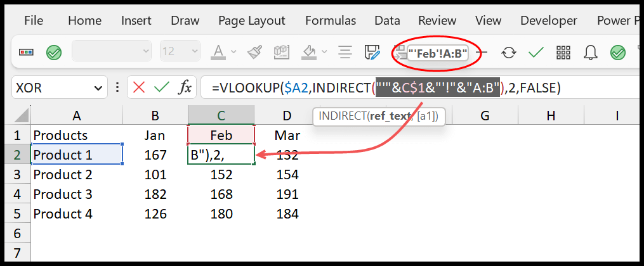Screen dimensions: 644x266
Task: Apply the font color button
Action: pyautogui.click(x=218, y=52)
